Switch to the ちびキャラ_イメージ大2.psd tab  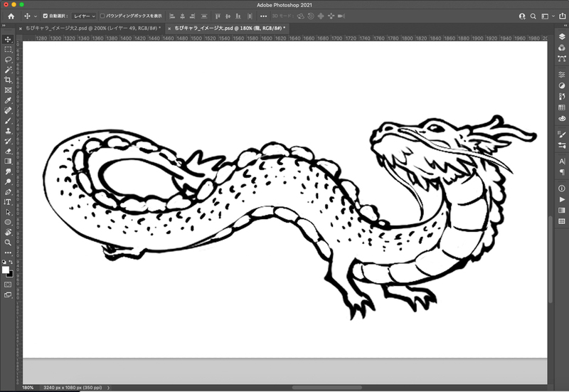coord(92,27)
